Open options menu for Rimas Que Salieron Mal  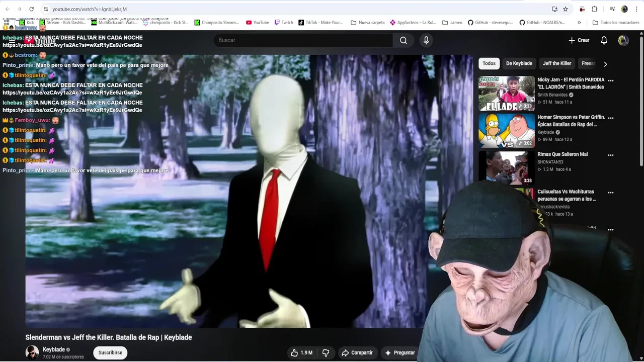611,155
